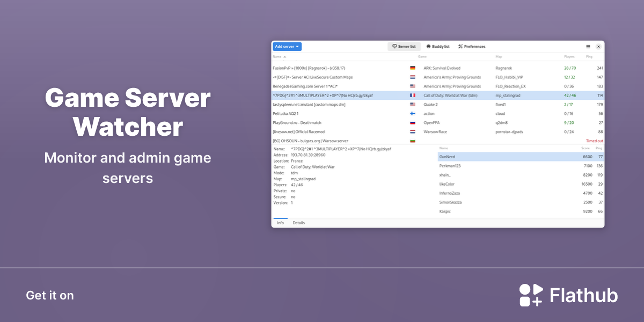Click the Quake 2 game cell
The image size is (644, 322).
pyautogui.click(x=430, y=105)
